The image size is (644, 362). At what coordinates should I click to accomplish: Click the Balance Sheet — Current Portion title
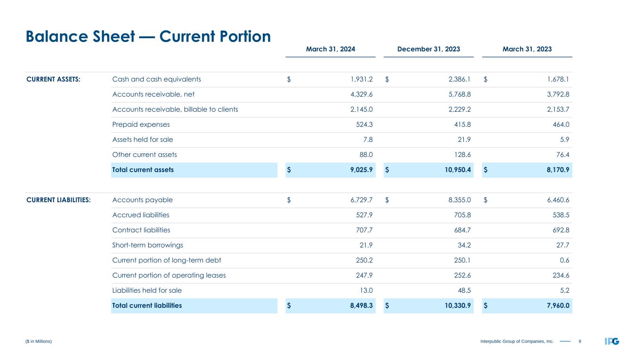click(148, 36)
